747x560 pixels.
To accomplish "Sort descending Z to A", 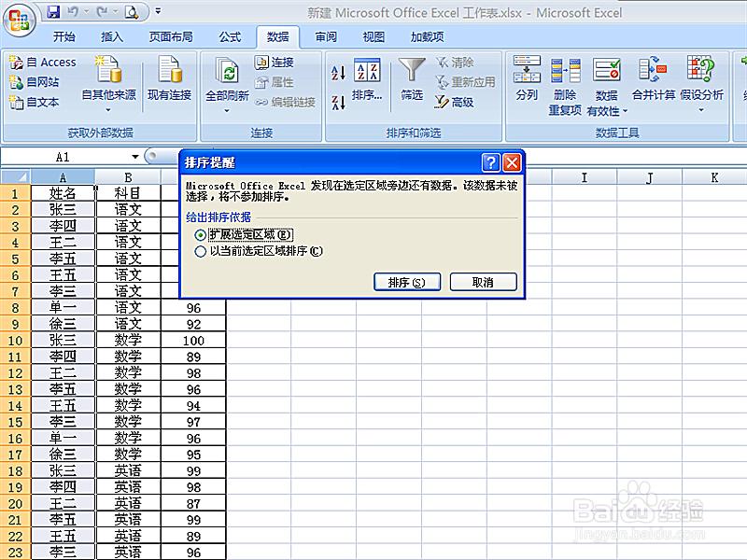I will [338, 103].
